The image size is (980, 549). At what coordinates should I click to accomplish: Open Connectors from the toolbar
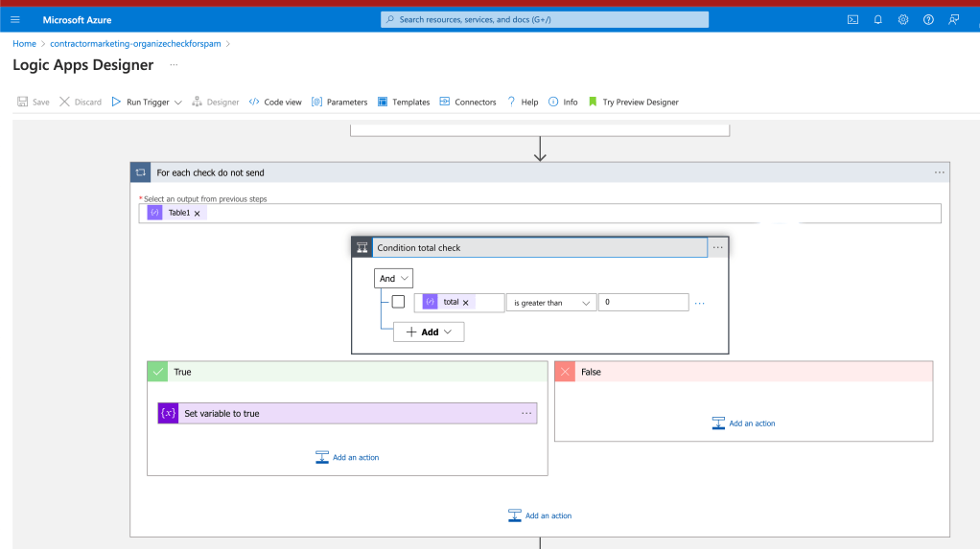pos(468,102)
